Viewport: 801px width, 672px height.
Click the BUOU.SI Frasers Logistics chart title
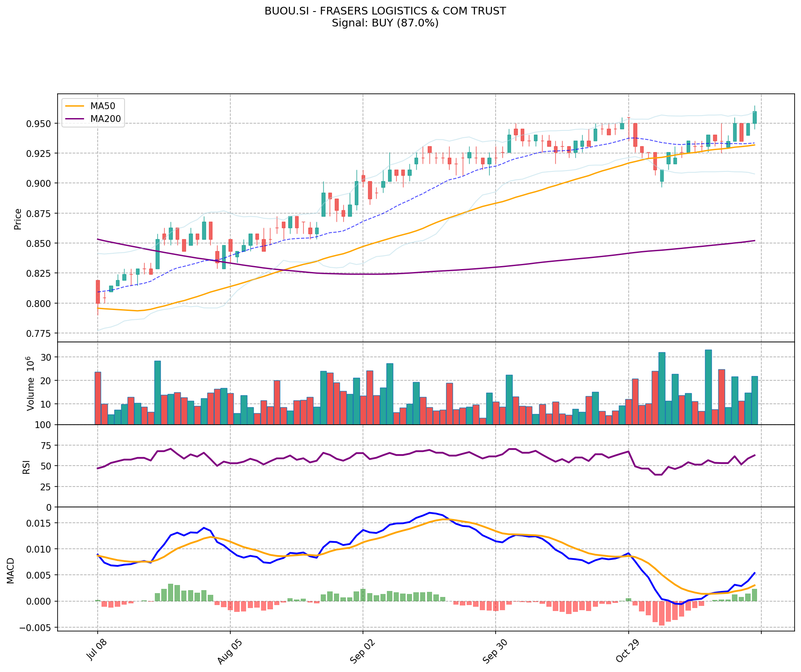tap(385, 11)
